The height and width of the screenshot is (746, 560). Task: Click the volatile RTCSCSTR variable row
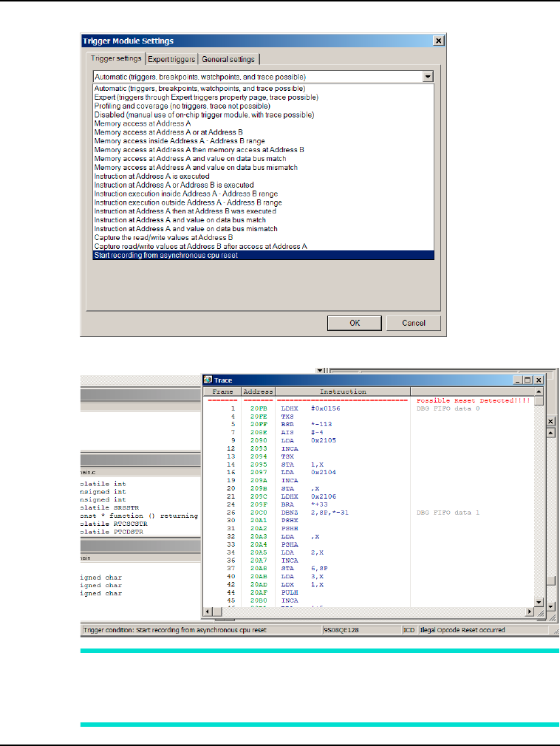(x=115, y=524)
